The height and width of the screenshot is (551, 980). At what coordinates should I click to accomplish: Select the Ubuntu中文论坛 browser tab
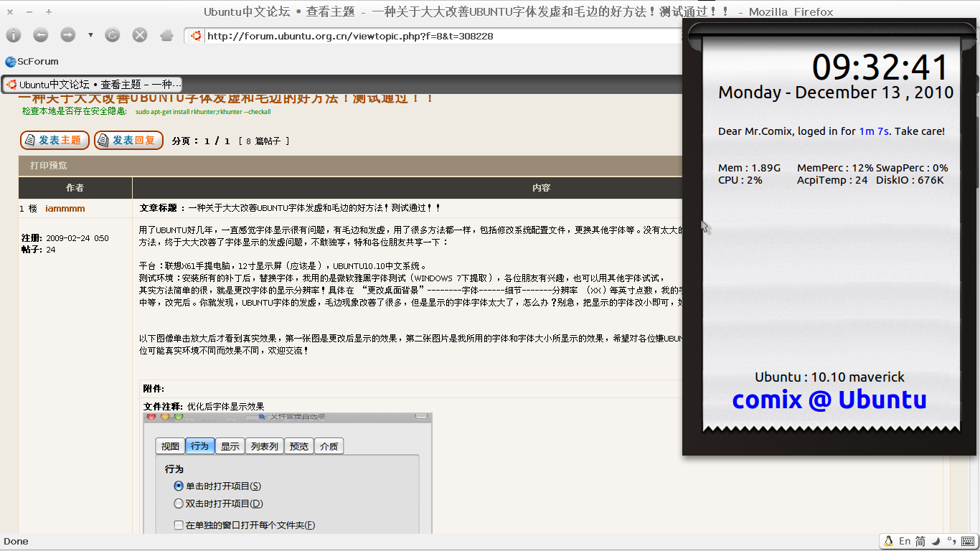pos(94,85)
